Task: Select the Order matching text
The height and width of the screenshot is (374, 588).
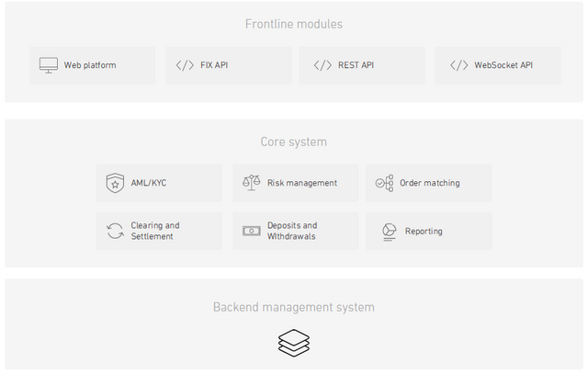Action: click(x=430, y=183)
